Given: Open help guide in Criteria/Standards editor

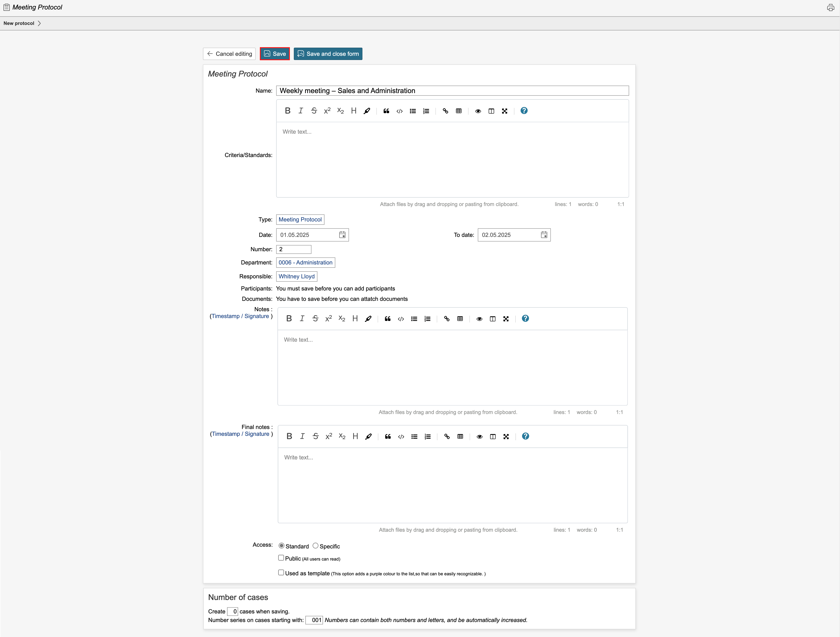Looking at the screenshot, I should [x=524, y=111].
